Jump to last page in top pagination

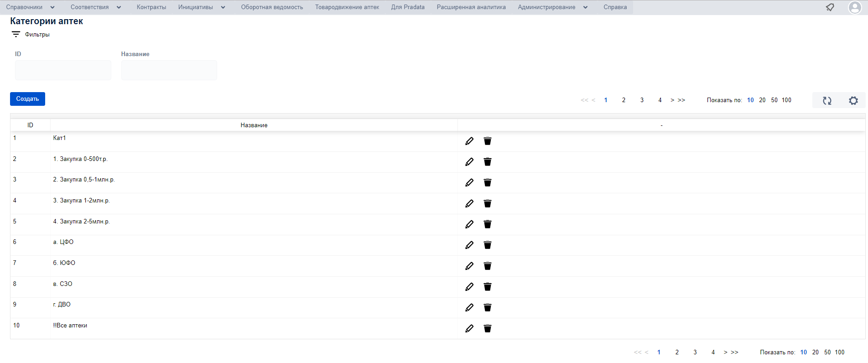(x=681, y=100)
